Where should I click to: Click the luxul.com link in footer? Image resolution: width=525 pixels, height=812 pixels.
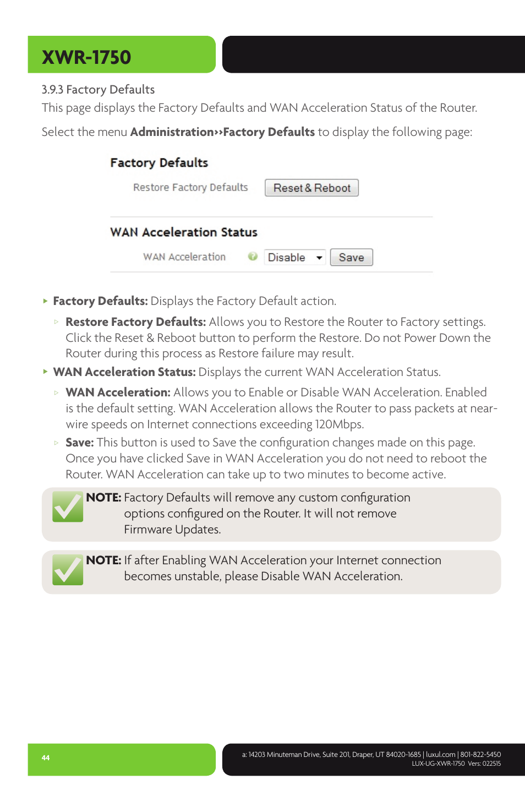coord(440,755)
